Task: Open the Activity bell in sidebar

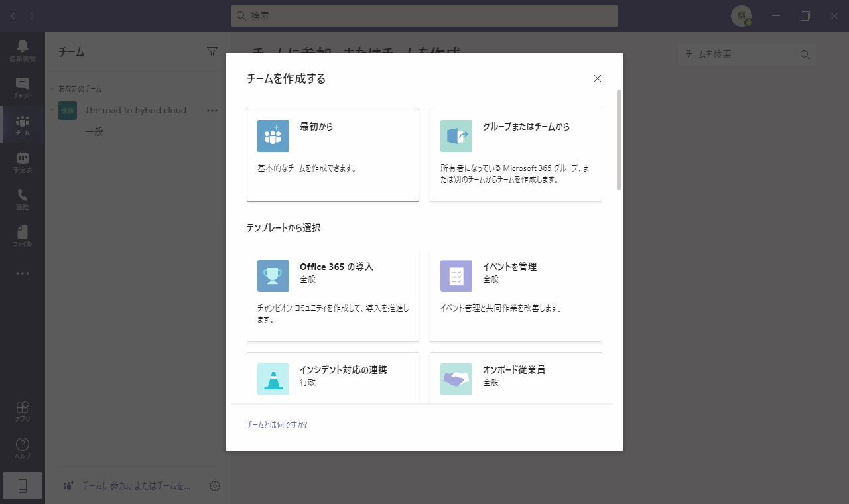Action: pos(23,50)
